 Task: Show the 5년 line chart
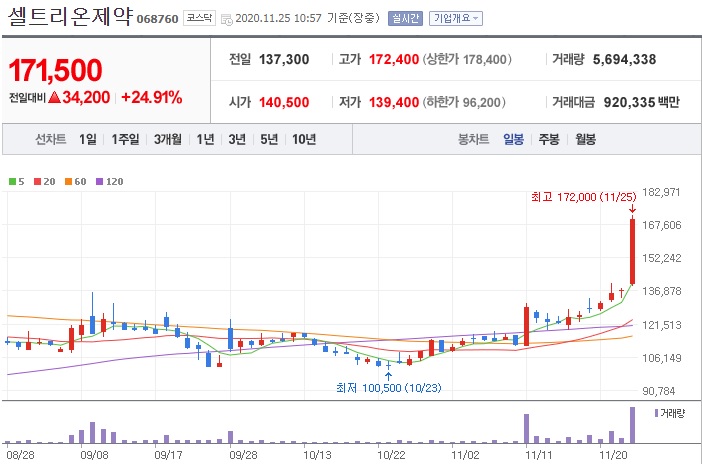(x=269, y=139)
